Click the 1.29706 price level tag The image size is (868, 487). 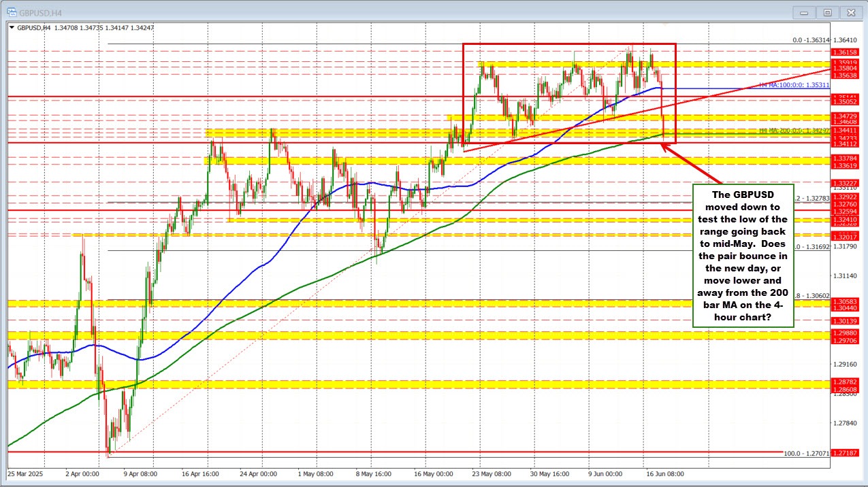844,339
